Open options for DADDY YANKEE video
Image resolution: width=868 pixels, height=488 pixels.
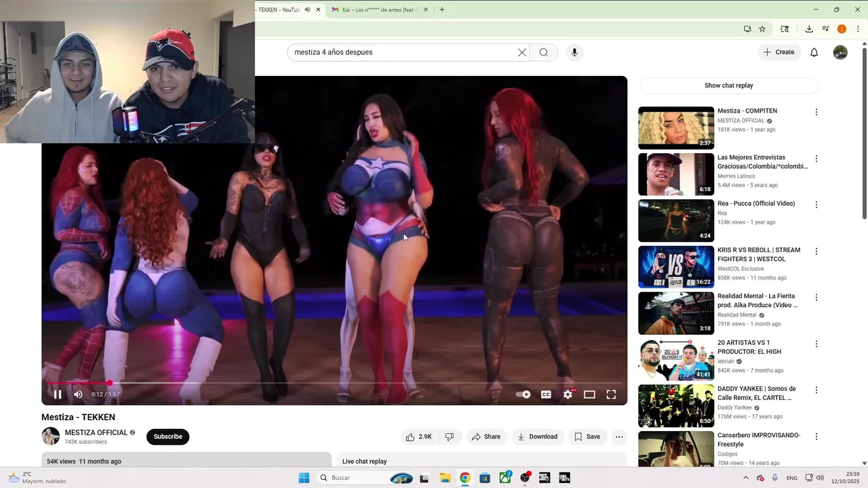[816, 390]
